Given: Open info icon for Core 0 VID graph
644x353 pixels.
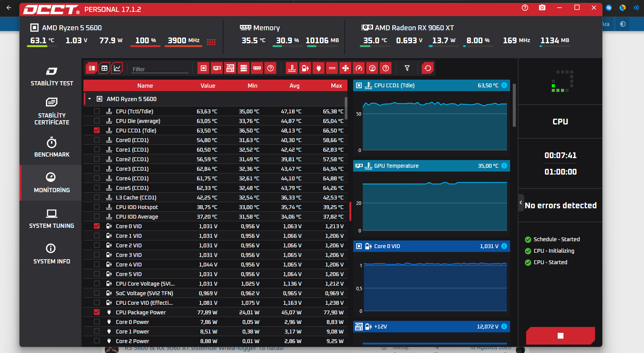Looking at the screenshot, I should [x=504, y=246].
